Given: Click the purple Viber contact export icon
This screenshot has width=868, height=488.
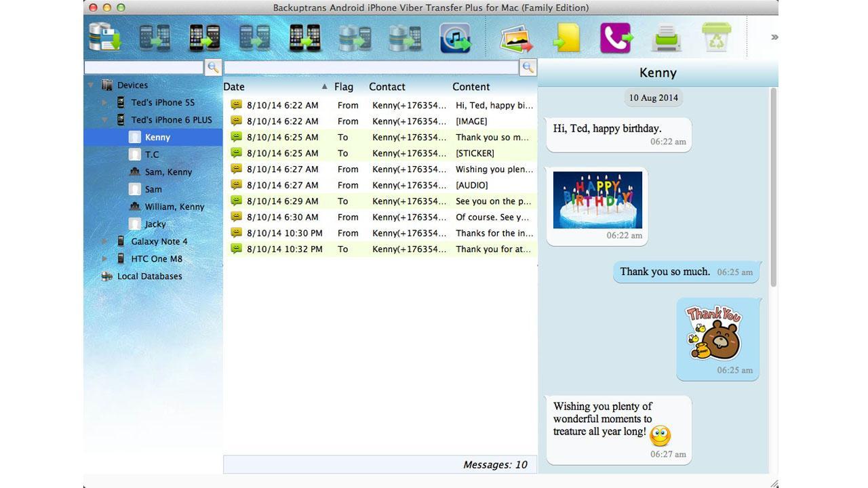Looking at the screenshot, I should (x=615, y=37).
